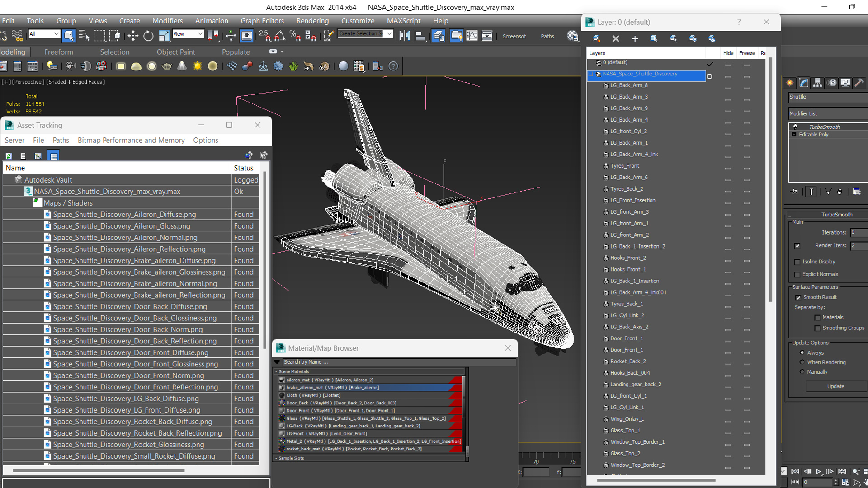Select the When Rendering radio button
Image resolution: width=868 pixels, height=488 pixels.
[802, 362]
